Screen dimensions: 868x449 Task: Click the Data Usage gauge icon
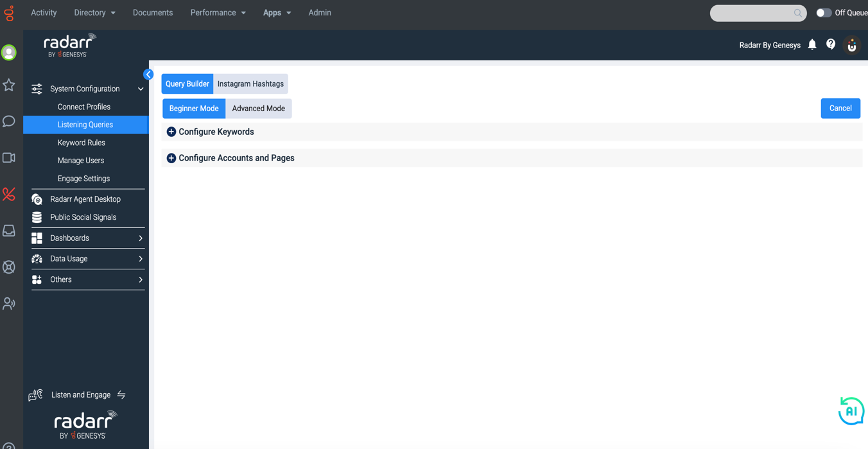coord(37,259)
